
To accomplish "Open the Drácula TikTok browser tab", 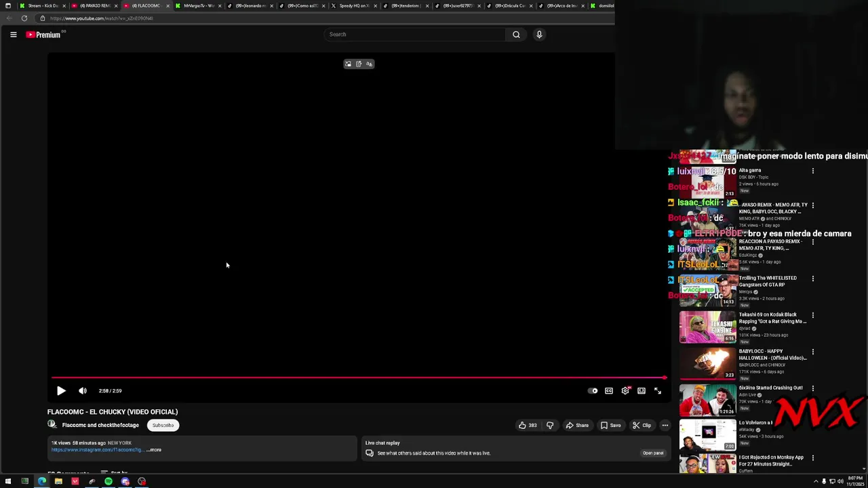I will tap(509, 5).
